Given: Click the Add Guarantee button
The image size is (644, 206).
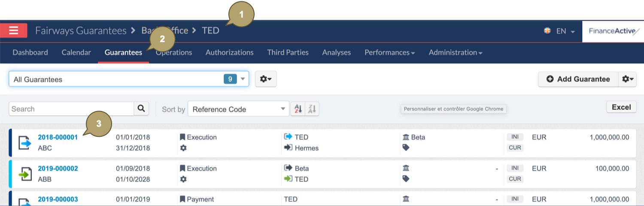Looking at the screenshot, I should [x=578, y=79].
